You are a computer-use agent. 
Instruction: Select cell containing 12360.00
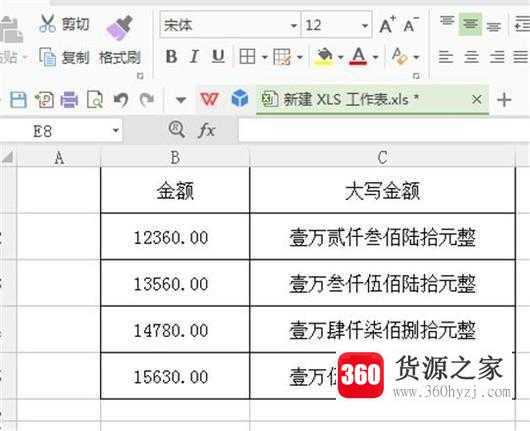pos(175,237)
